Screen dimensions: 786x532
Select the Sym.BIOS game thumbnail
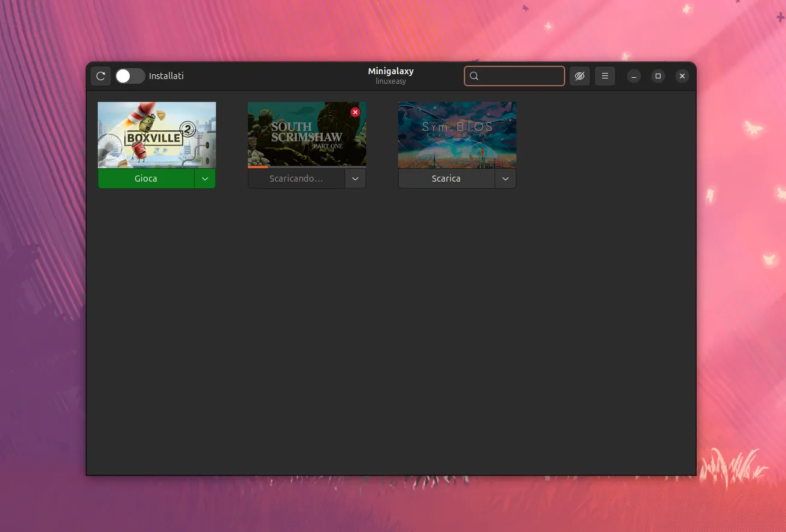point(457,135)
